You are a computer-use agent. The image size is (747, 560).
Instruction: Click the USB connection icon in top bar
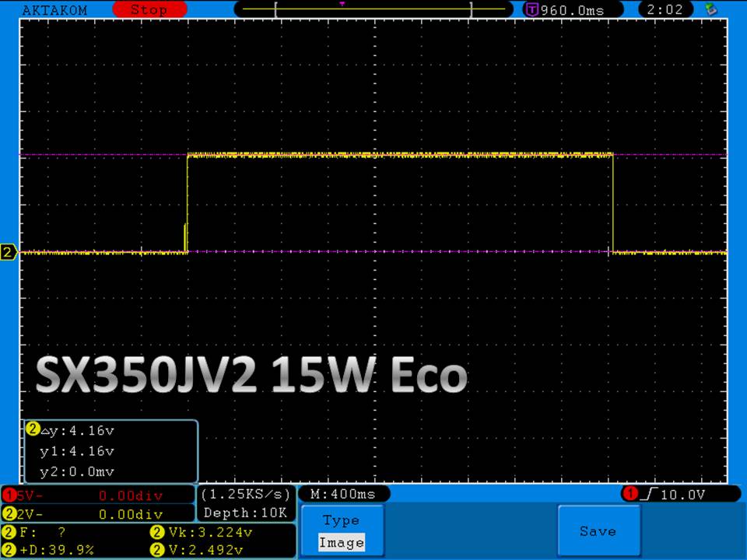click(710, 10)
